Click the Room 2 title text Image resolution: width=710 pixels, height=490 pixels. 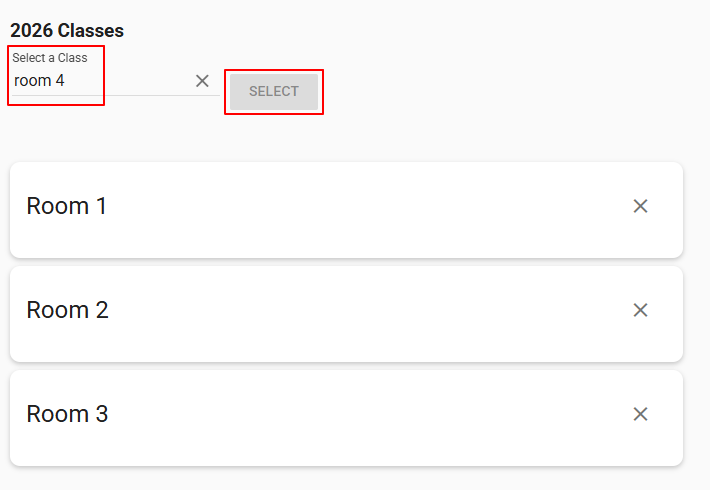(x=67, y=310)
